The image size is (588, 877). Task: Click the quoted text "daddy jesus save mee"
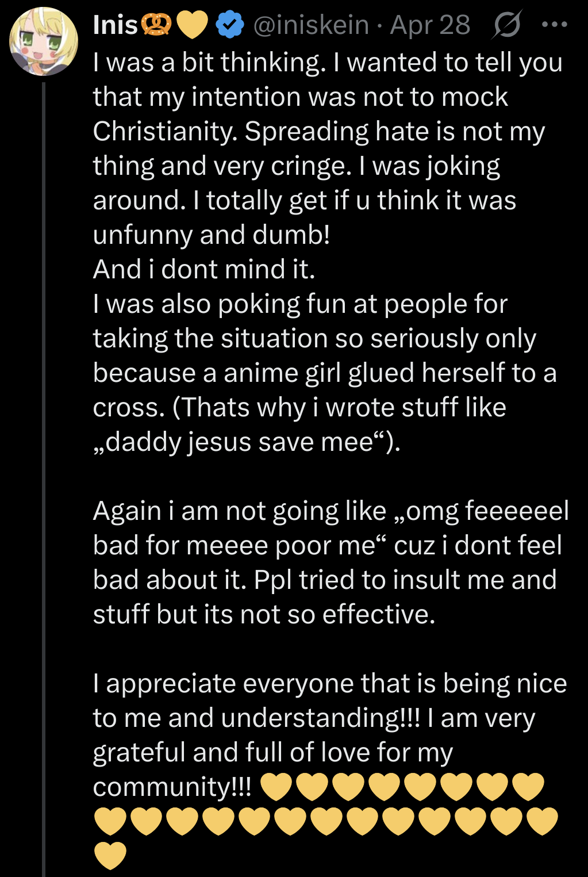pyautogui.click(x=240, y=442)
